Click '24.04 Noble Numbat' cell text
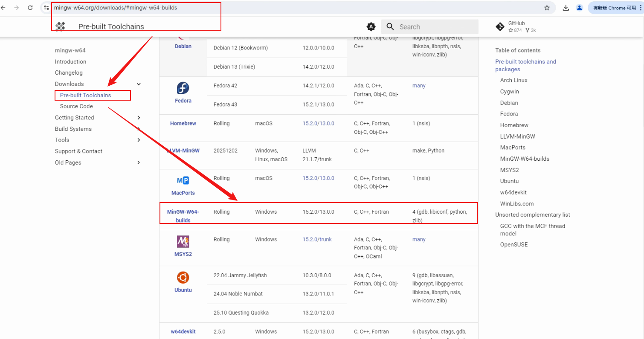This screenshot has width=644, height=339. pos(238,294)
